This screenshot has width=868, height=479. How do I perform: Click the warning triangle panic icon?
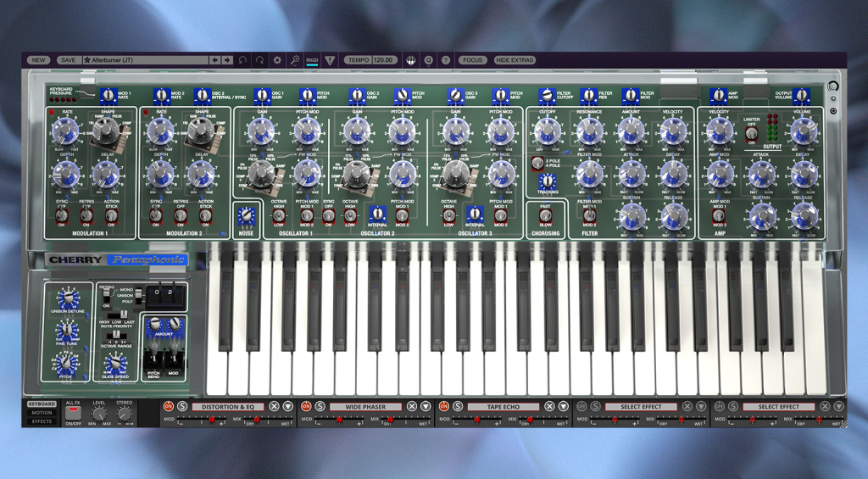[x=330, y=60]
